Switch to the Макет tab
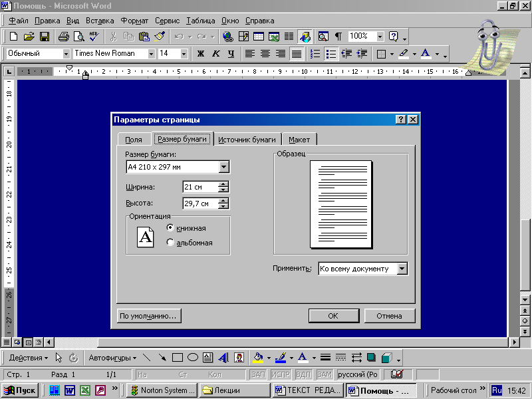Viewport: 532px width, 399px height. pyautogui.click(x=299, y=140)
